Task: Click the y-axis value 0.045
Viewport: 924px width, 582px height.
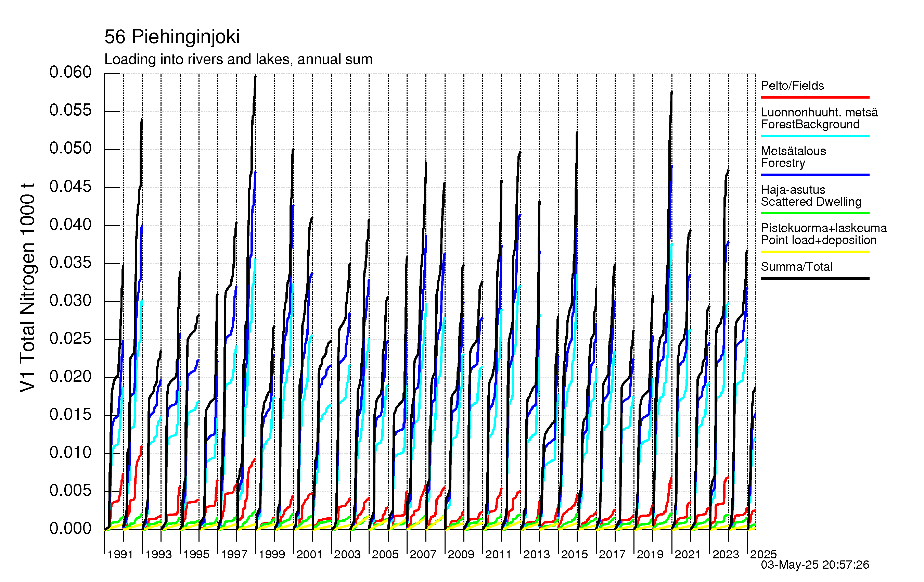Action: coord(70,187)
